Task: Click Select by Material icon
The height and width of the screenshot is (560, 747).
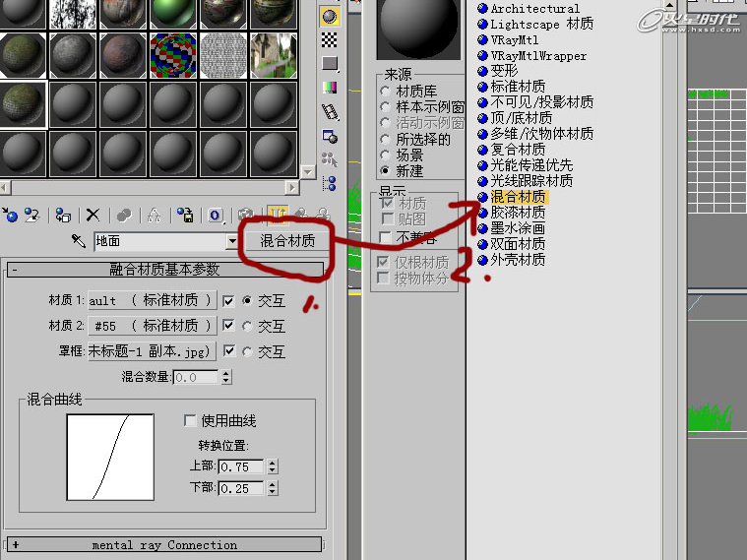Action: tap(329, 159)
